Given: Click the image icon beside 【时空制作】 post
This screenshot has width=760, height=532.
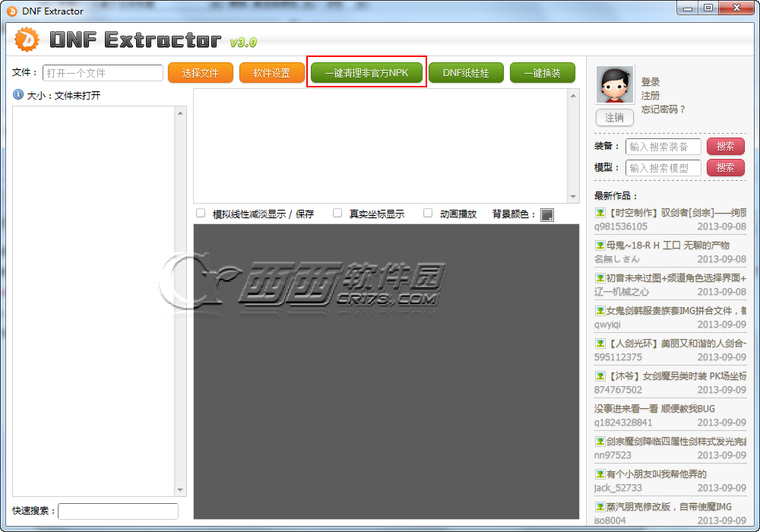Looking at the screenshot, I should click(x=600, y=213).
